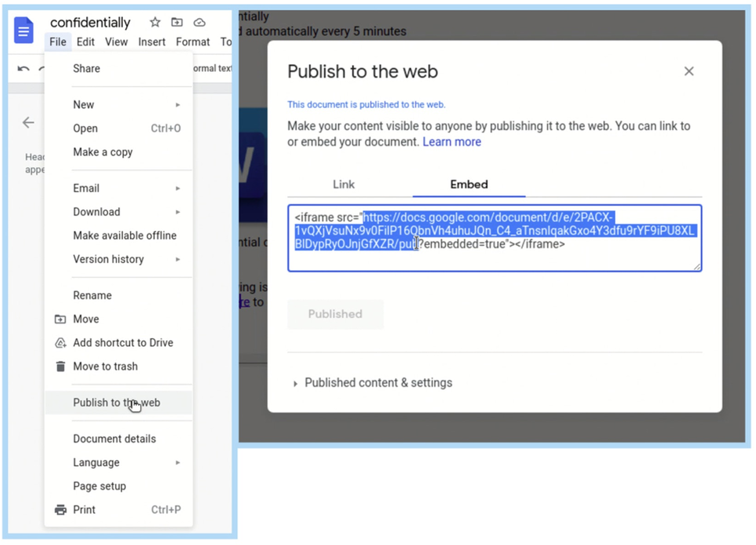Switch to the Link tab
The height and width of the screenshot is (545, 756).
pyautogui.click(x=344, y=184)
